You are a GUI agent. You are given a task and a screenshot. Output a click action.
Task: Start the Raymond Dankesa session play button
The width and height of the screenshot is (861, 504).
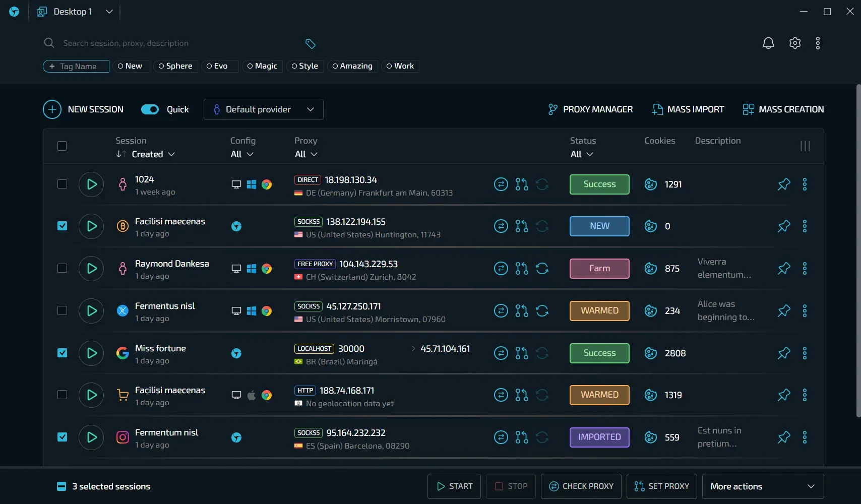[91, 269]
